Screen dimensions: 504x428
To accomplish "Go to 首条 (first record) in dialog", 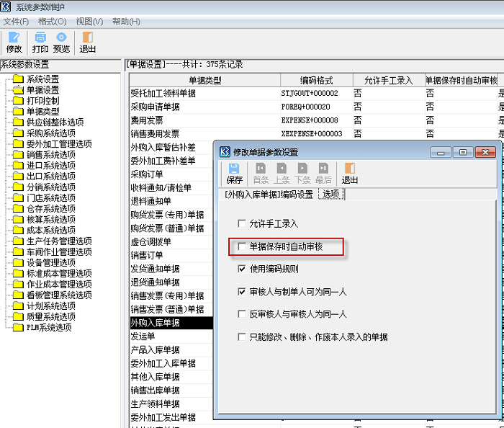I will 261,174.
